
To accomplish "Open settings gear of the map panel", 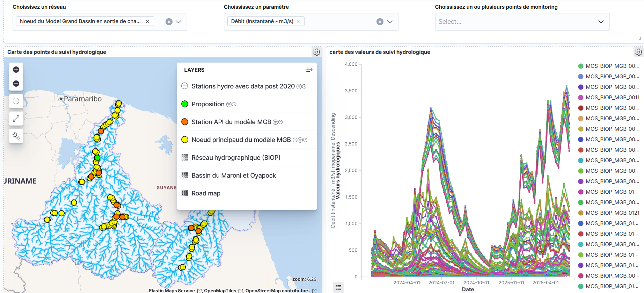I will 317,52.
